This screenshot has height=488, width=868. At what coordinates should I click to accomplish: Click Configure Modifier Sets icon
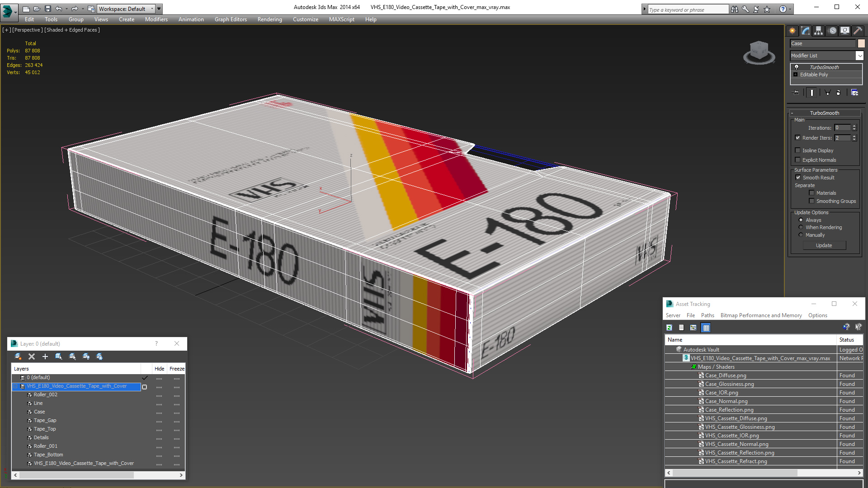pyautogui.click(x=854, y=92)
